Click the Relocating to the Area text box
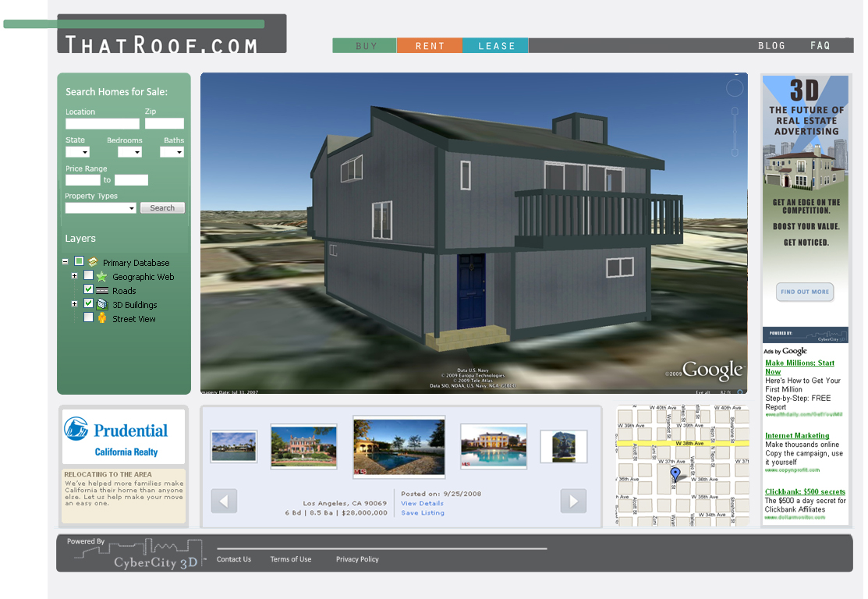 pos(123,496)
